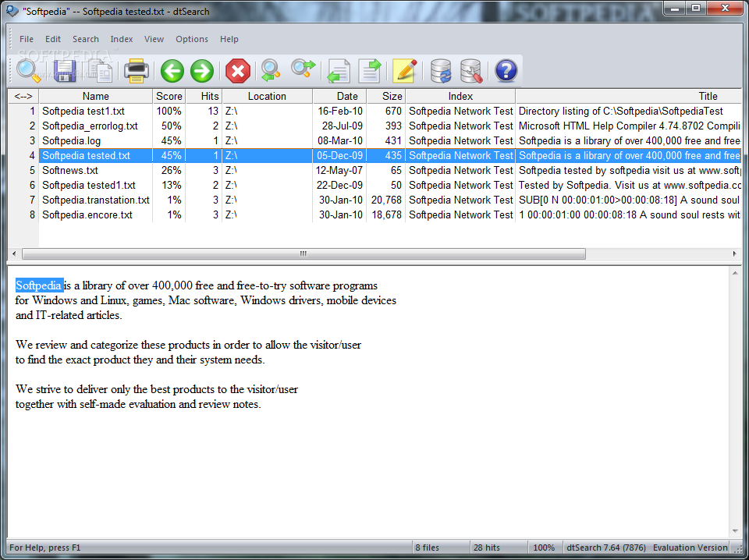Open the Search magnifier toolbar icon

(x=28, y=71)
